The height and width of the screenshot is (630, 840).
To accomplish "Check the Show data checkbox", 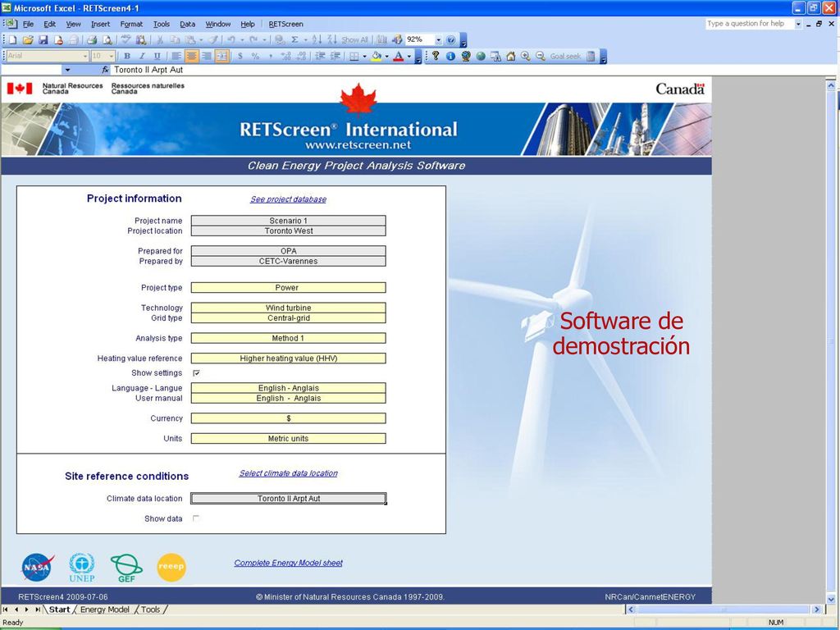I will point(196,518).
